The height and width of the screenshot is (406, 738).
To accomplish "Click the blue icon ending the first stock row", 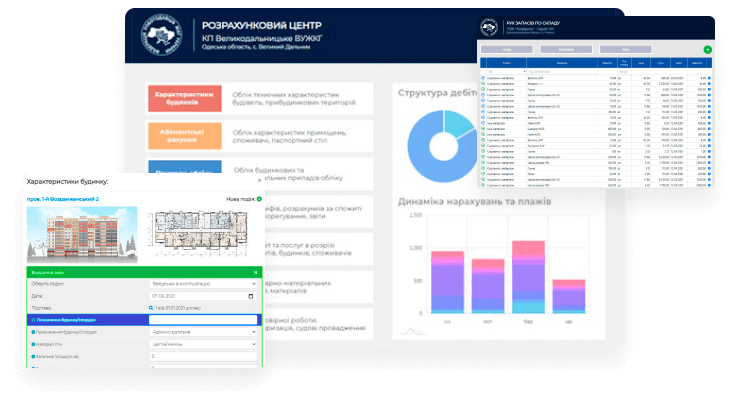I will pos(709,76).
